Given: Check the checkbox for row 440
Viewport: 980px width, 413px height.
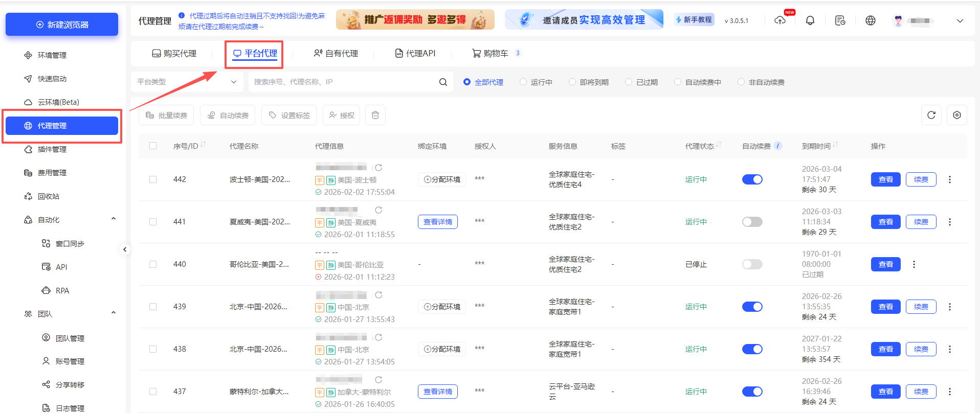Looking at the screenshot, I should [153, 264].
